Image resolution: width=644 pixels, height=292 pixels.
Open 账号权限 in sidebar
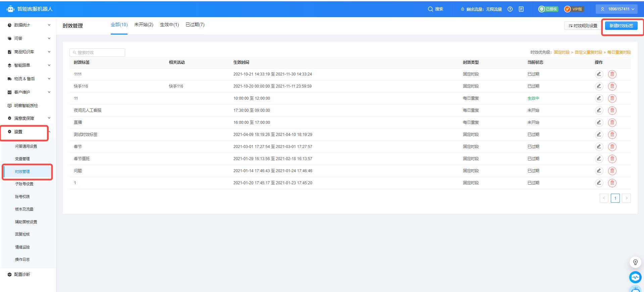coord(22,197)
